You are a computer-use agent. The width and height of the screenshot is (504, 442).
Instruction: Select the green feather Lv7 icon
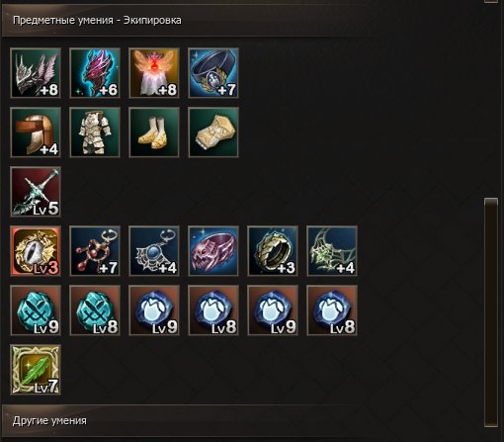point(36,370)
